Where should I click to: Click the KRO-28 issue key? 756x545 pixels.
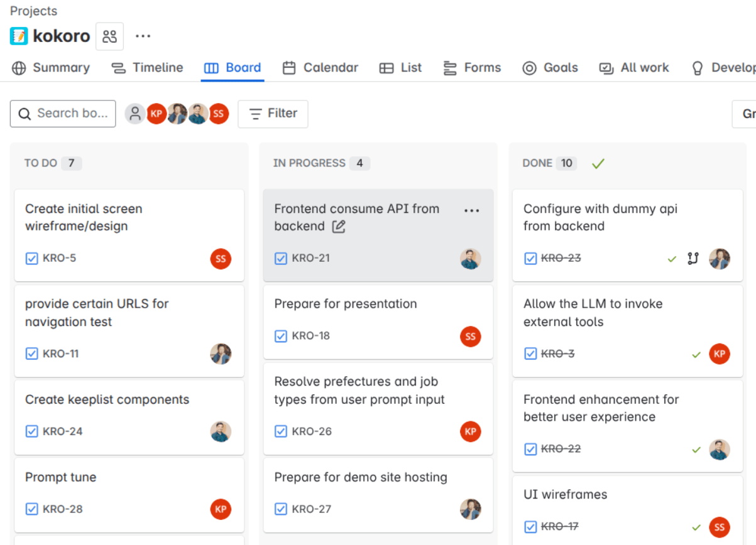tap(62, 509)
